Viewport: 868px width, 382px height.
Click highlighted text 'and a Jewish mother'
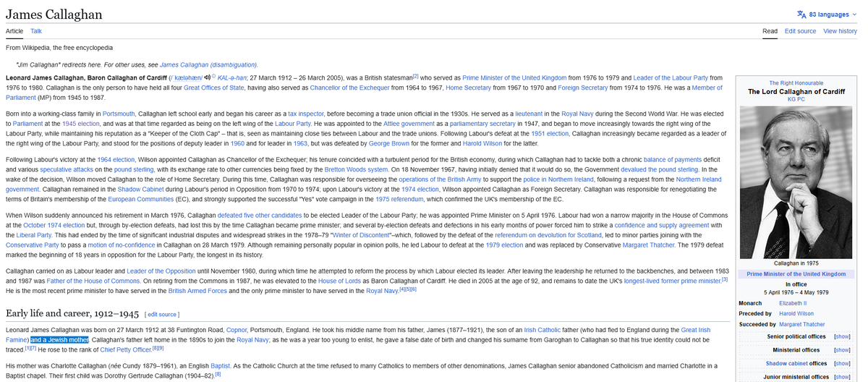click(59, 339)
